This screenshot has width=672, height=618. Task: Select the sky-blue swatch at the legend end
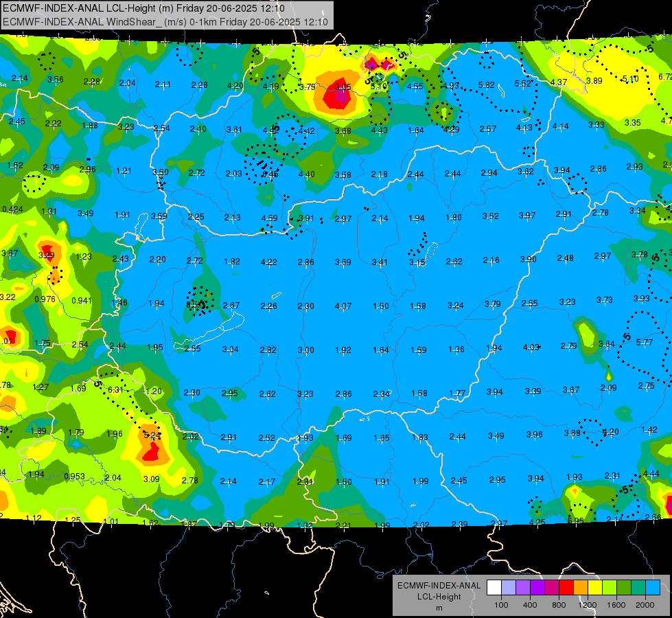[653, 588]
